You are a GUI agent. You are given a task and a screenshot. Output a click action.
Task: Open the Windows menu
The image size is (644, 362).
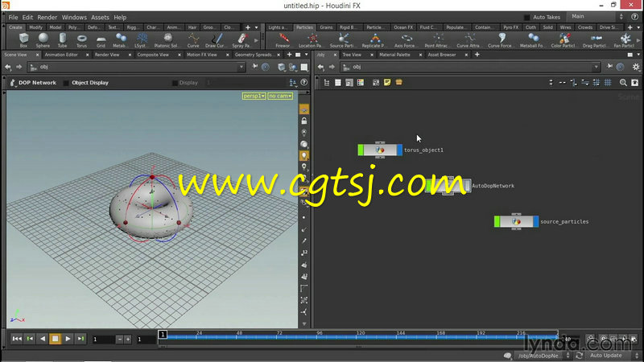tap(74, 17)
